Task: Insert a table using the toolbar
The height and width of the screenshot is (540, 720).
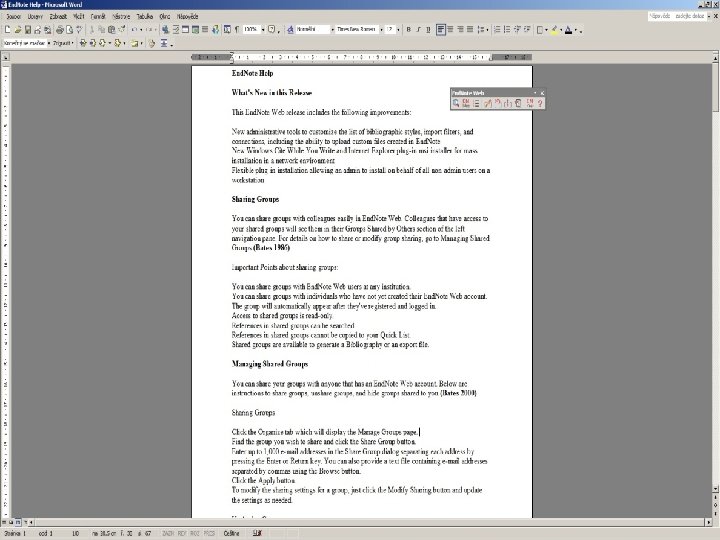Action: [185, 30]
